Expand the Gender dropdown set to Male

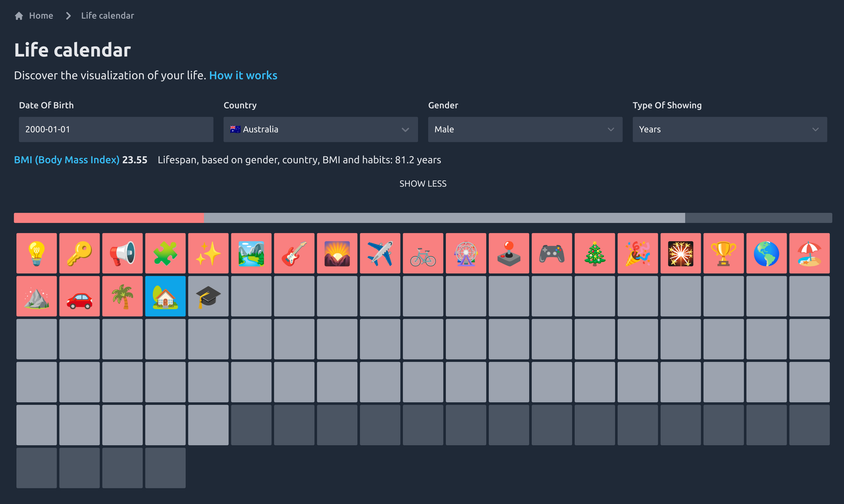coord(525,129)
